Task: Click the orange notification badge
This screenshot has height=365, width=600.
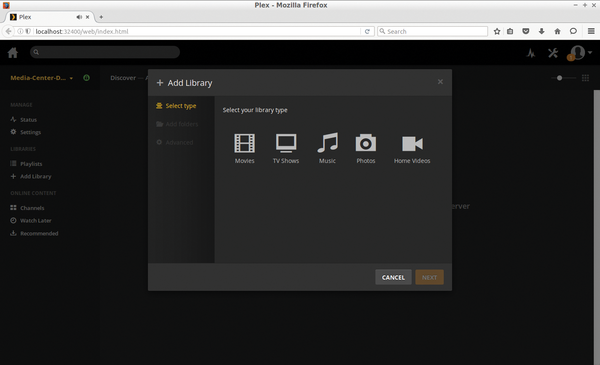Action: coord(571,58)
